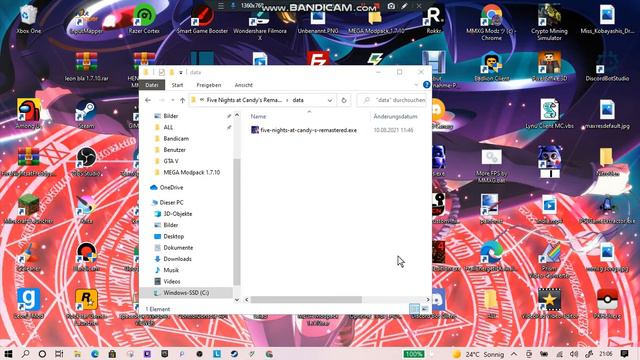Launch OBS Studio from the desktop
The height and width of the screenshot is (360, 640).
coord(86,161)
